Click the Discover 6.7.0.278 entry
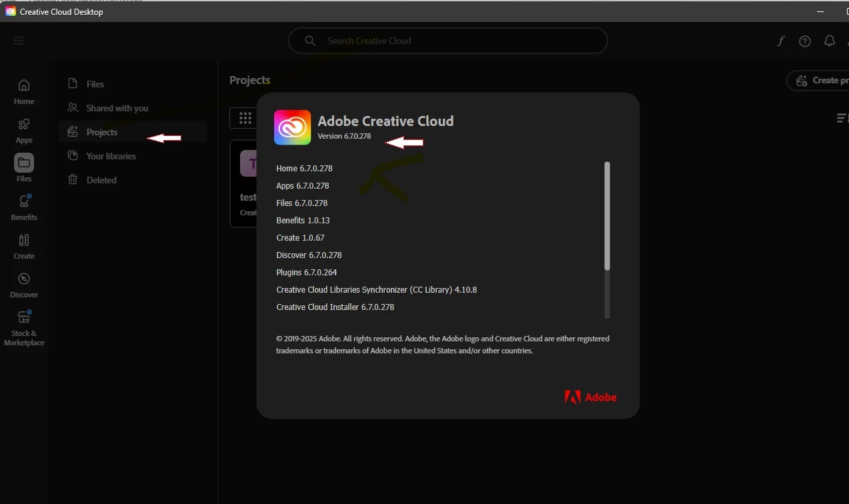This screenshot has width=849, height=504. [x=309, y=255]
